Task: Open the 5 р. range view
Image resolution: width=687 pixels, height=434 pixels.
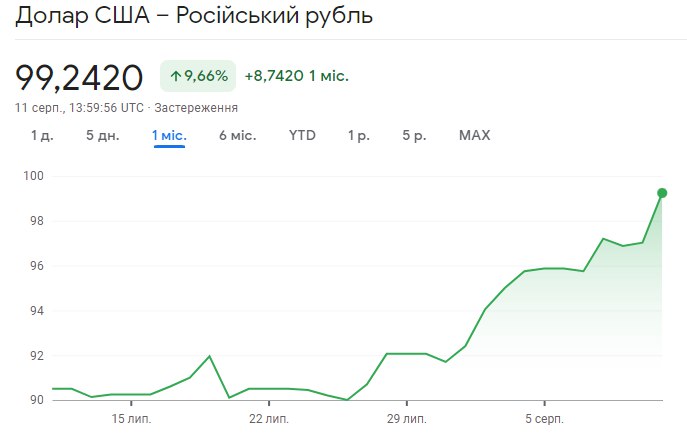Action: [413, 135]
